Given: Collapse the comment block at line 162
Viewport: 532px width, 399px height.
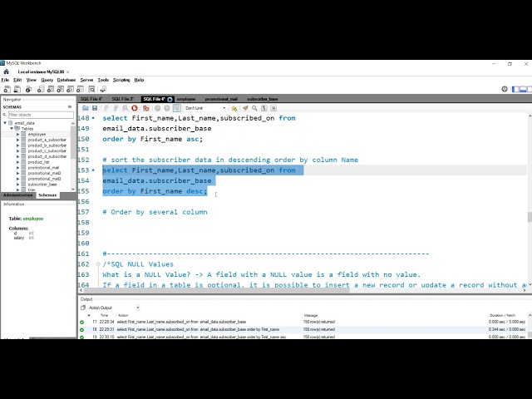Looking at the screenshot, I should pos(98,264).
